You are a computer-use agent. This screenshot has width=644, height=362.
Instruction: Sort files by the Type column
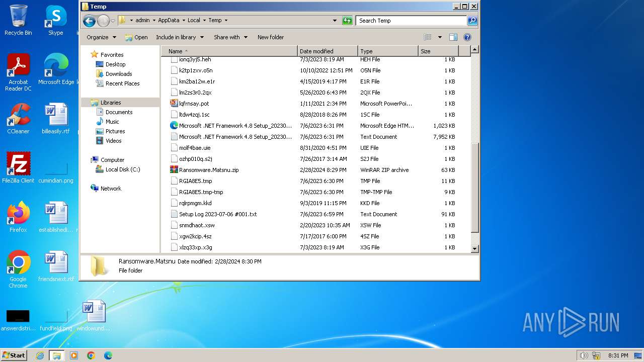pos(388,51)
